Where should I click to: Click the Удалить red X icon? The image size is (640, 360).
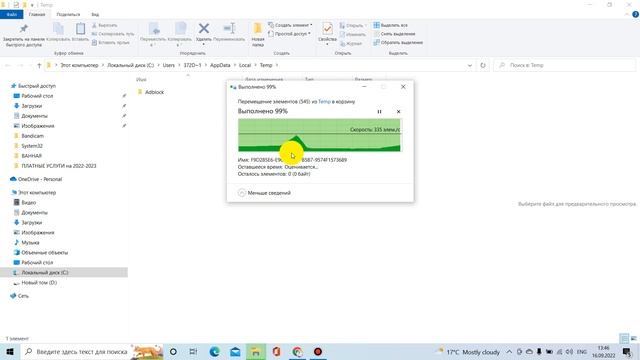pos(204,29)
